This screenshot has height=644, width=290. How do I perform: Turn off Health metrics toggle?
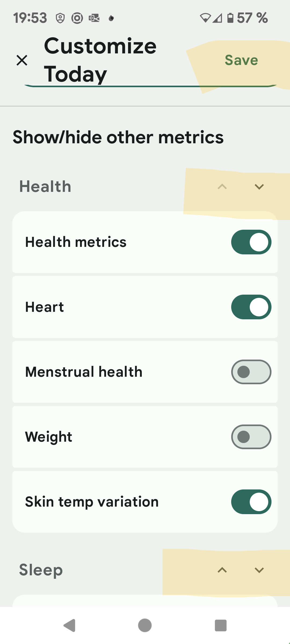251,242
